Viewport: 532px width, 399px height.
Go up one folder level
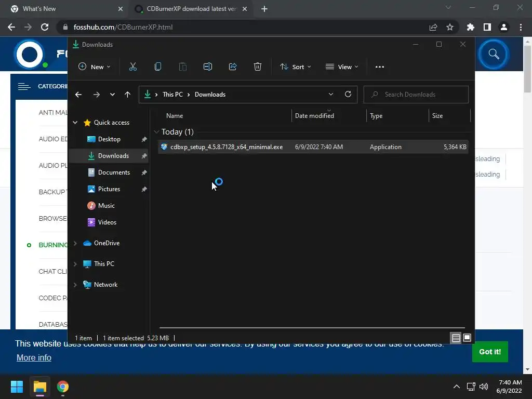coord(127,95)
